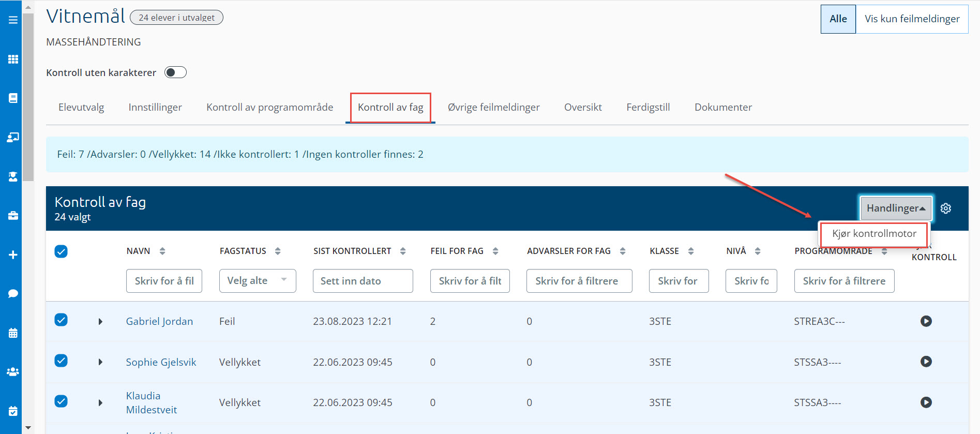Switch to Ferdigstill tab

coord(648,107)
